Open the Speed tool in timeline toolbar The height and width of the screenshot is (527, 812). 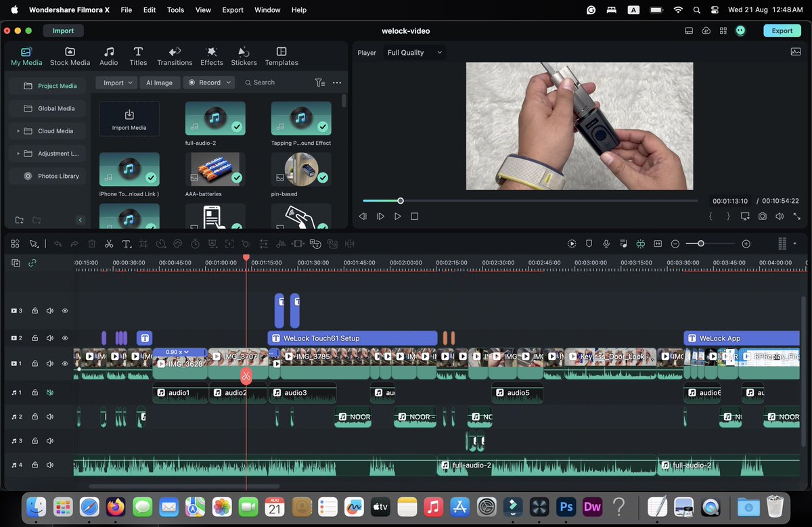click(x=161, y=244)
